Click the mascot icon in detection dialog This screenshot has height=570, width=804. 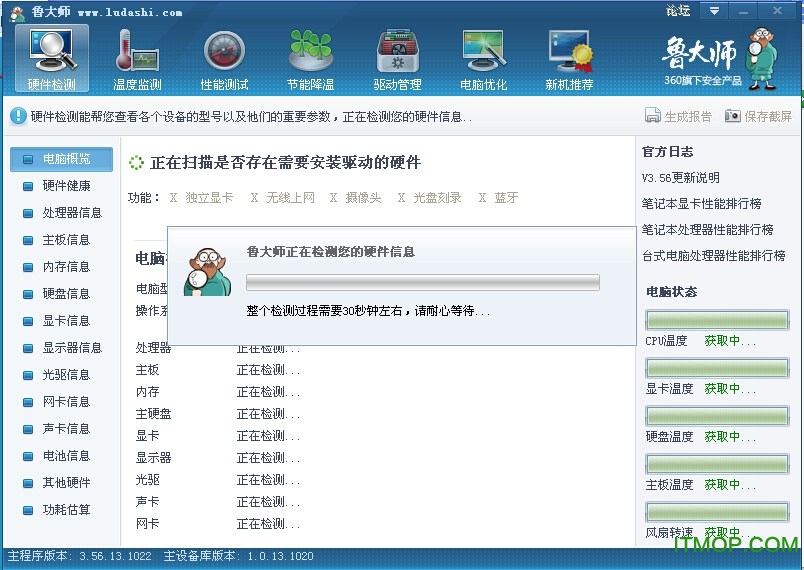pos(207,272)
